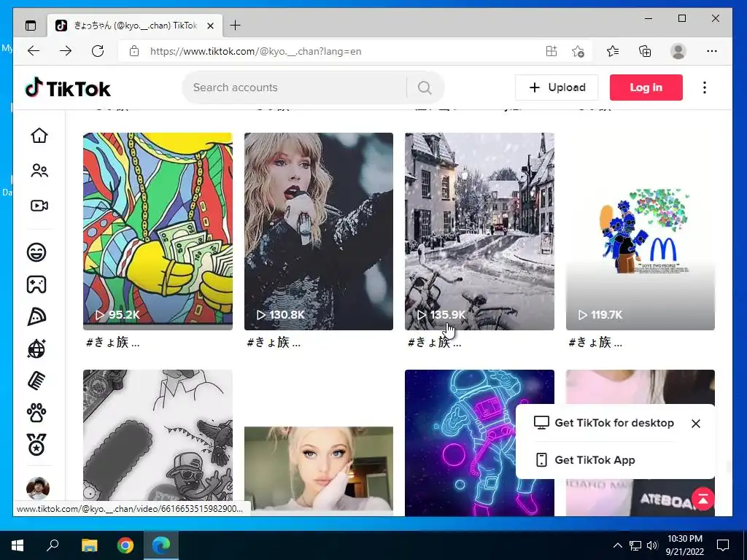Open the three-dot more options menu on TikTok header
This screenshot has width=747, height=560.
[x=705, y=87]
